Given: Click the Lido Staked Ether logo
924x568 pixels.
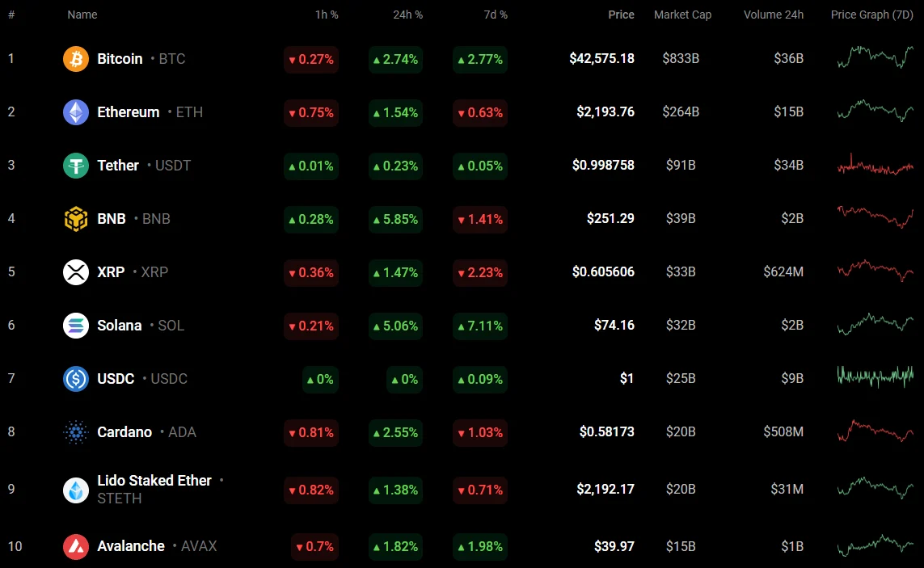Looking at the screenshot, I should tap(76, 490).
